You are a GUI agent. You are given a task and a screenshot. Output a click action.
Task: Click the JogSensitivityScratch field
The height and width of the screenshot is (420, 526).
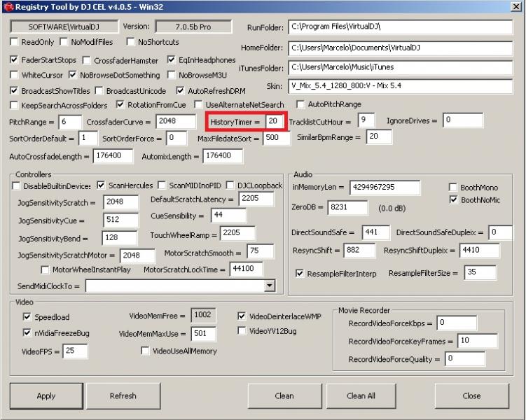pos(120,202)
